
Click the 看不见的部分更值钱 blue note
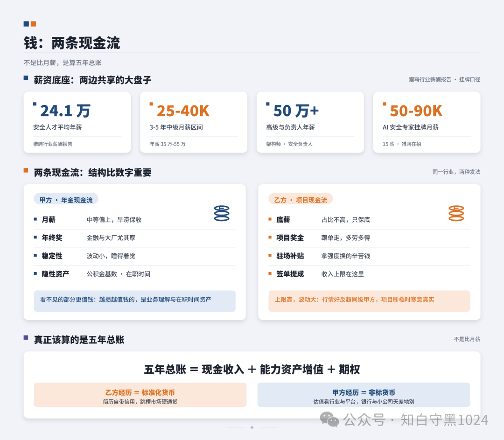tap(135, 301)
